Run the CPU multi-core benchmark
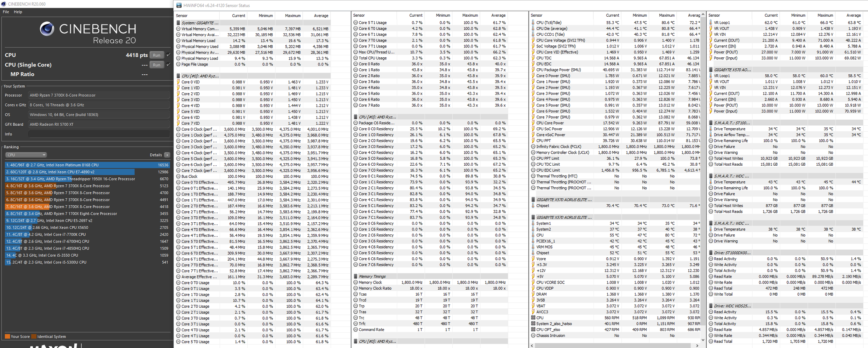 pos(157,55)
